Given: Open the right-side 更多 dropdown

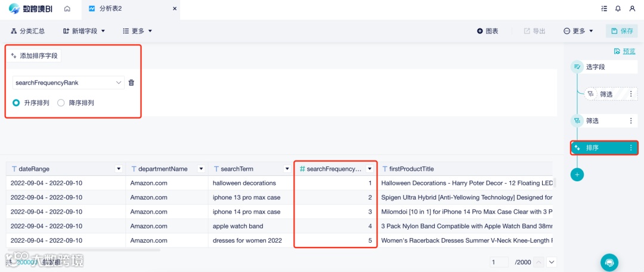Looking at the screenshot, I should point(578,31).
